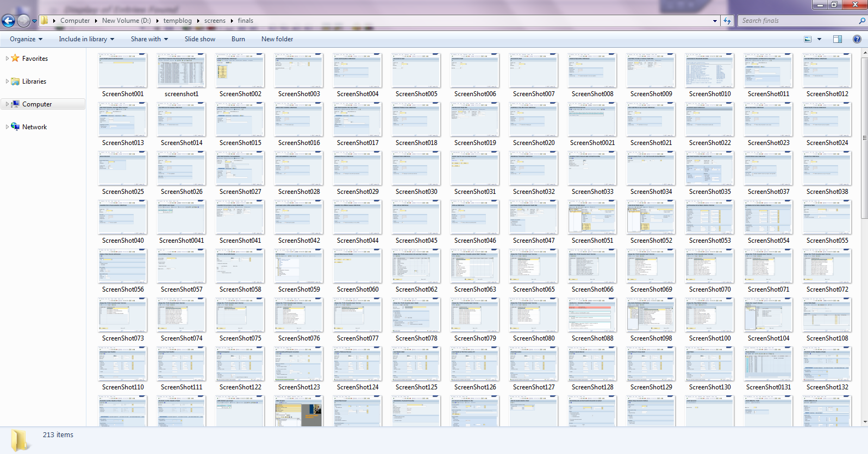Select Libraries in navigation pane

[x=34, y=81]
